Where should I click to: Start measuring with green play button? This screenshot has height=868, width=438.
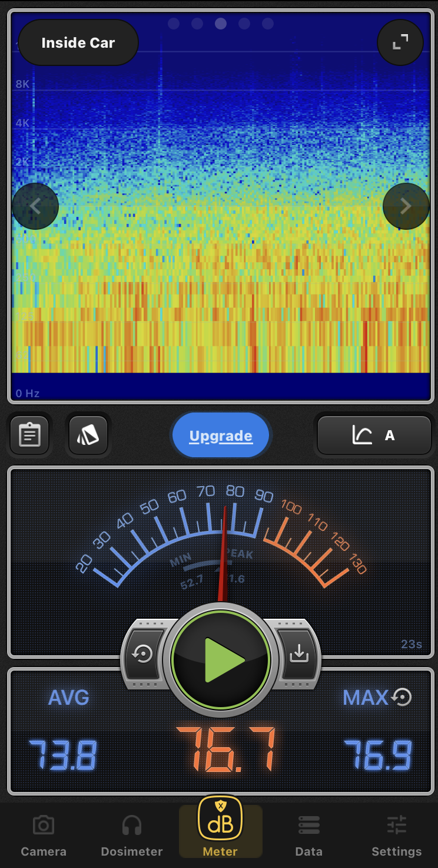221,659
